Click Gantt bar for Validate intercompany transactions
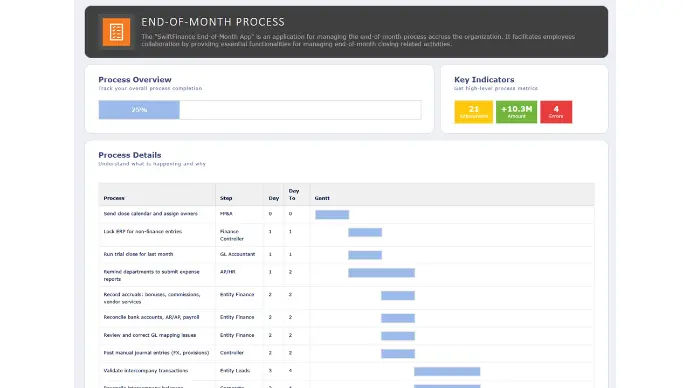Viewport: 690px width, 388px height. [447, 372]
